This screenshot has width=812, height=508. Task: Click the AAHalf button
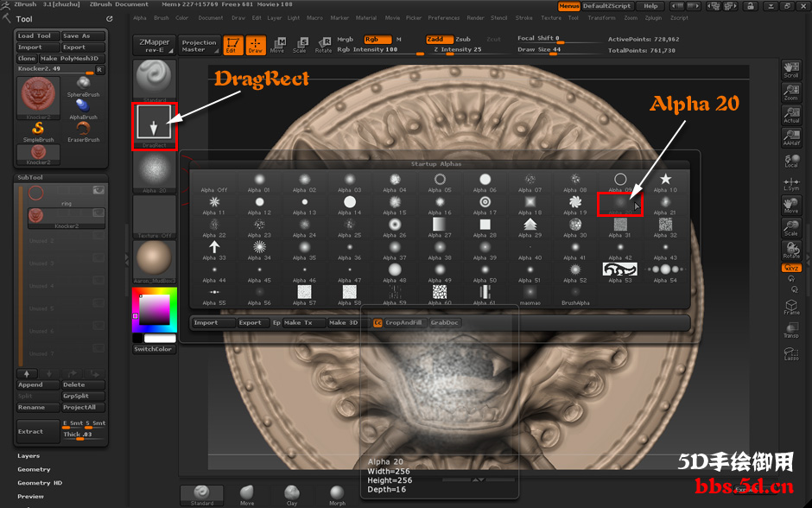(x=791, y=137)
